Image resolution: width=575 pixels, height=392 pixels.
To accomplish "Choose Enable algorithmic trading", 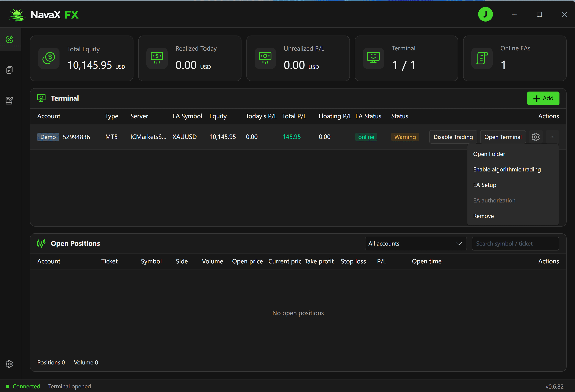I will point(513,170).
